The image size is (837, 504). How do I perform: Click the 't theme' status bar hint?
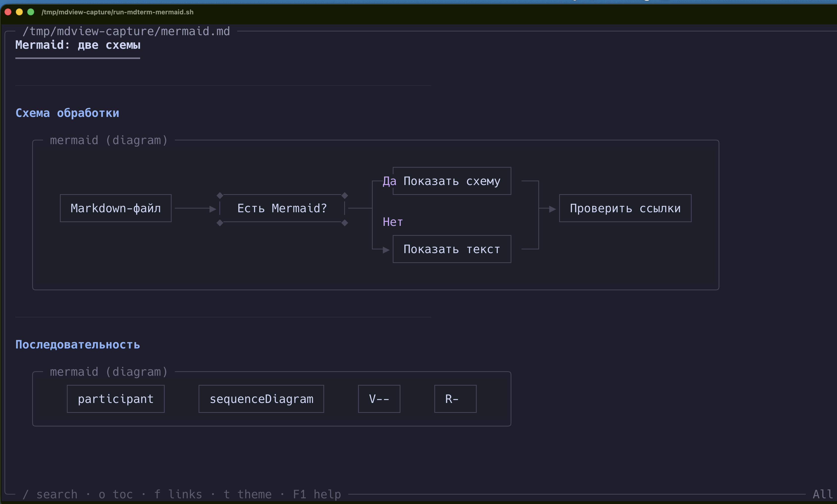pyautogui.click(x=248, y=495)
